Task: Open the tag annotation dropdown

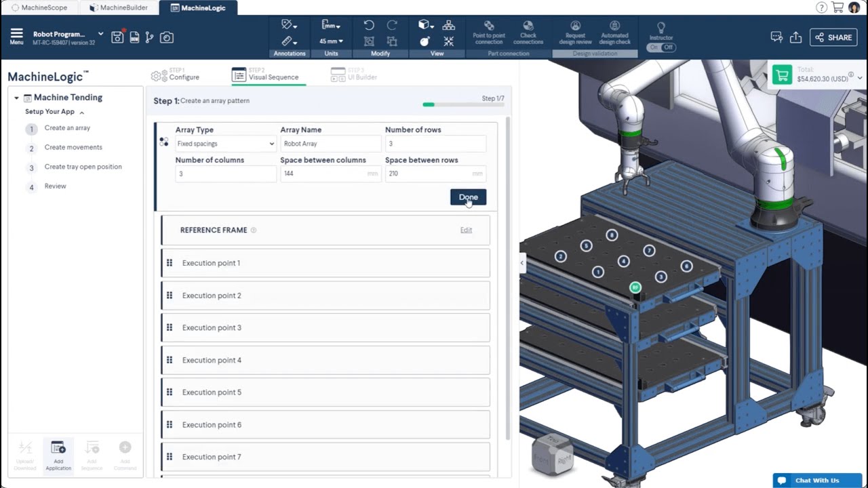Action: coord(290,25)
